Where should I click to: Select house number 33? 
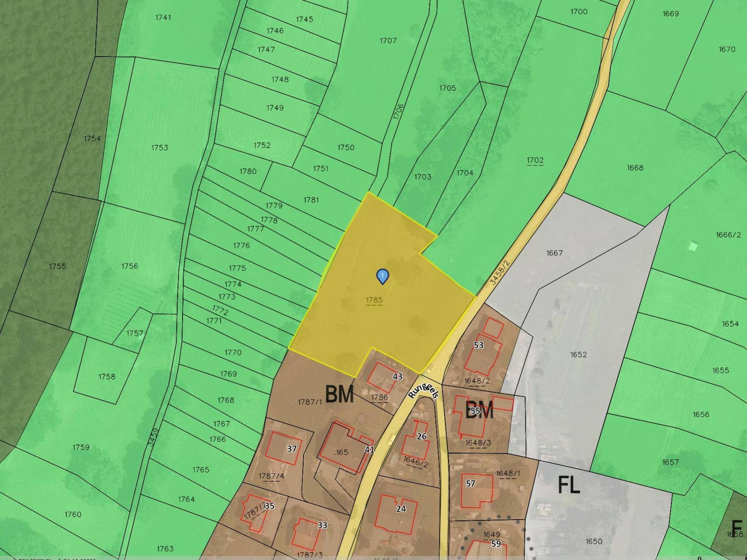coord(323,525)
